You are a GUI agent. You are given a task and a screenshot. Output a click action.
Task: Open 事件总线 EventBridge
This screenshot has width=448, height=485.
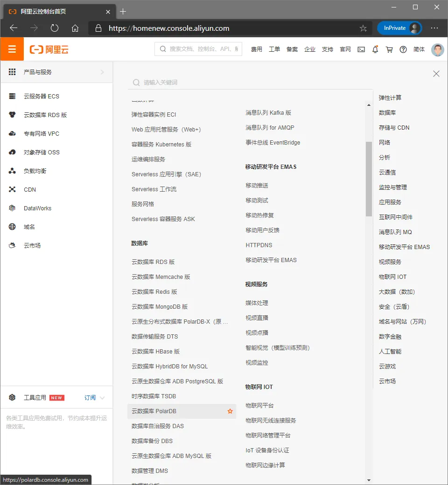click(273, 143)
